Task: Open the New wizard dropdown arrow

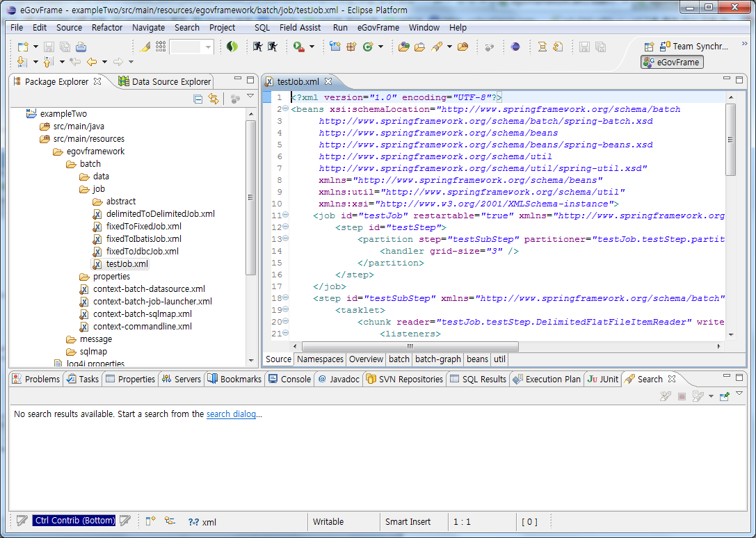Action: tap(35, 47)
